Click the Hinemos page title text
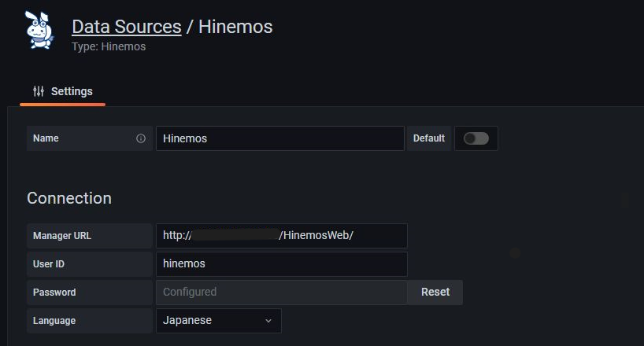 pos(235,27)
